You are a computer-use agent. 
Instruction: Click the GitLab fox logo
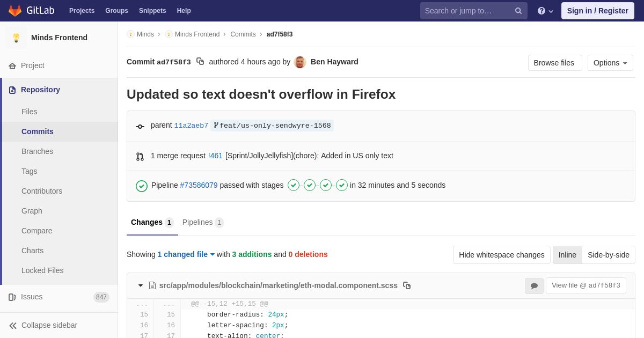pos(15,11)
